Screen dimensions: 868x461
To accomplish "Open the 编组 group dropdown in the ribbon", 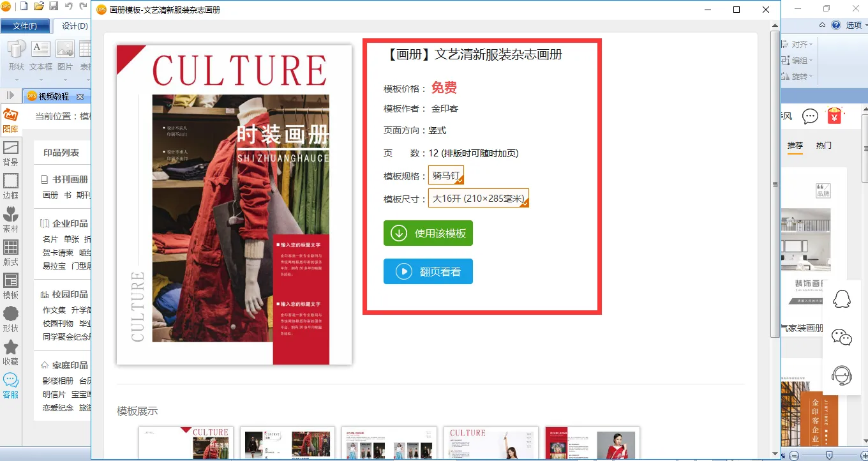I will [797, 61].
